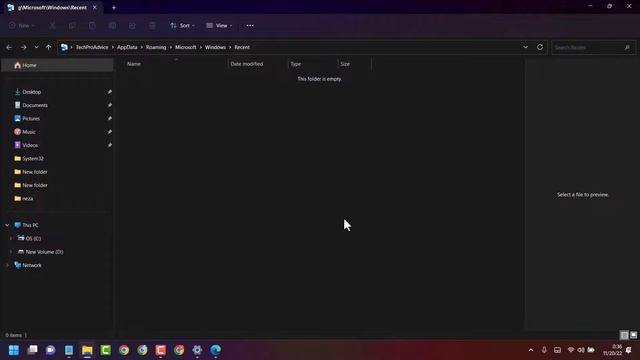Viewport: 640px width, 360px height.
Task: Select Home in the navigation pane
Action: coord(57,65)
